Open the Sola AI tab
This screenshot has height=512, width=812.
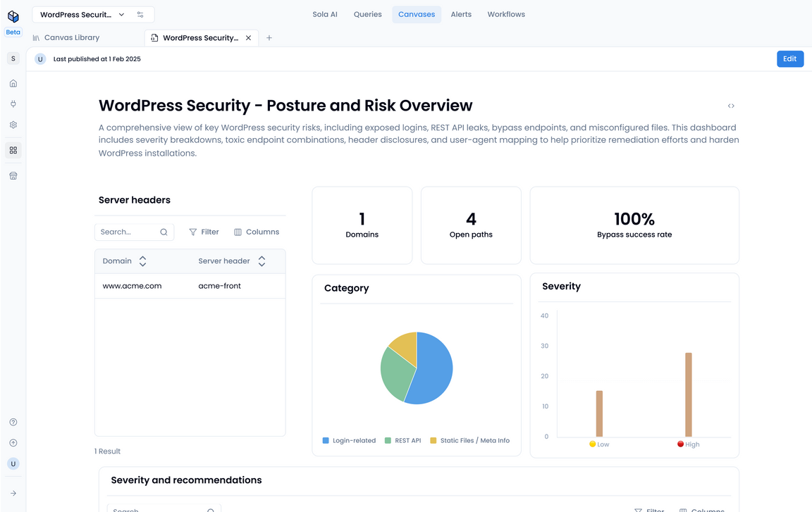pos(325,15)
